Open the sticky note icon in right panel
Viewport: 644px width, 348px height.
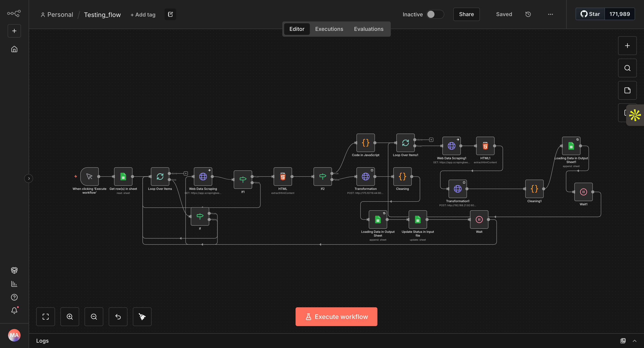point(627,90)
